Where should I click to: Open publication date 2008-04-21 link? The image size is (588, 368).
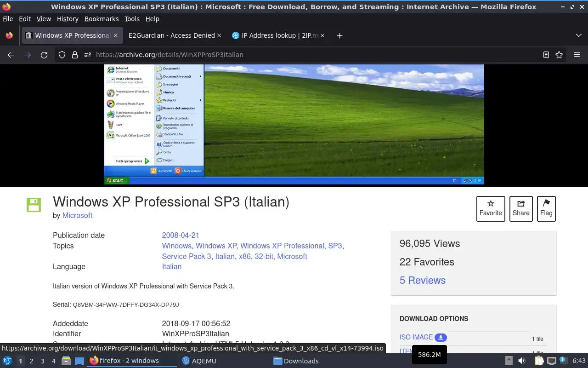[181, 235]
